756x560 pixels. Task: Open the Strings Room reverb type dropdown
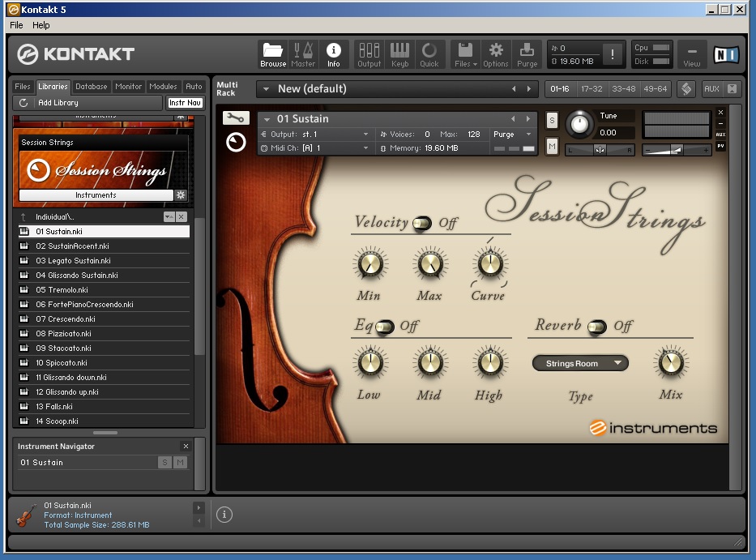pos(580,364)
